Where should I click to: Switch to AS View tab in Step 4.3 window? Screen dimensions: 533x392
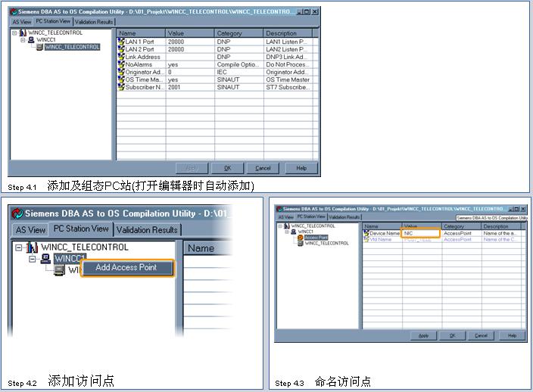click(286, 216)
